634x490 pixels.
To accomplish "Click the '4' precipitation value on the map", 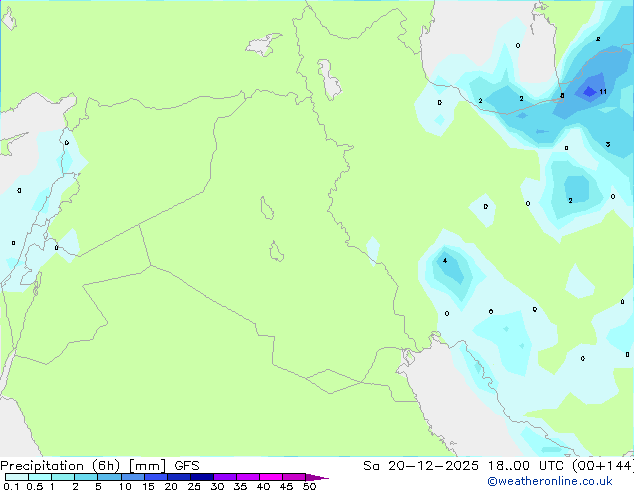I will (x=445, y=260).
